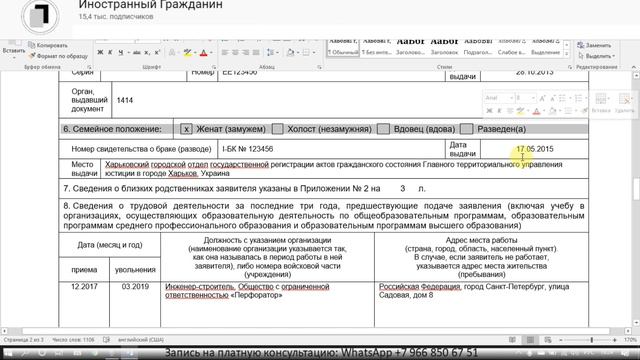Screen dimensions: 640x360
Task: Click the text highlight color icon in the ribbon
Action: coord(187,53)
